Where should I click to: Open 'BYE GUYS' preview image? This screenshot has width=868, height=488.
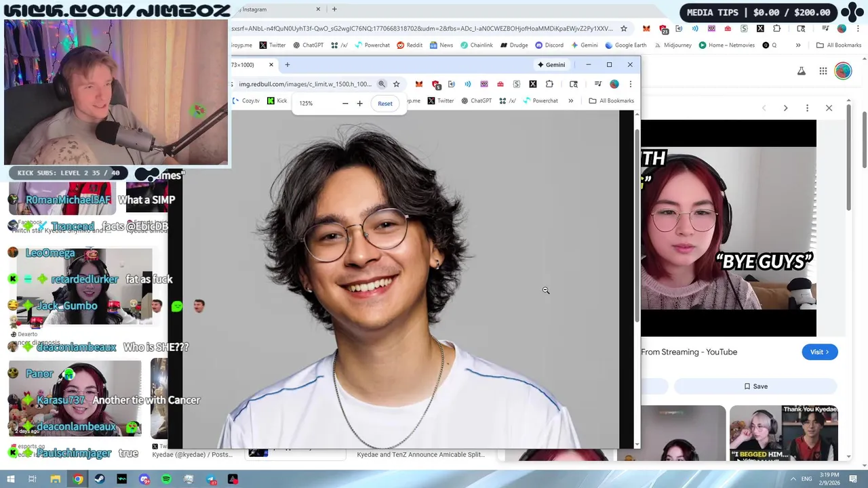[x=728, y=228]
